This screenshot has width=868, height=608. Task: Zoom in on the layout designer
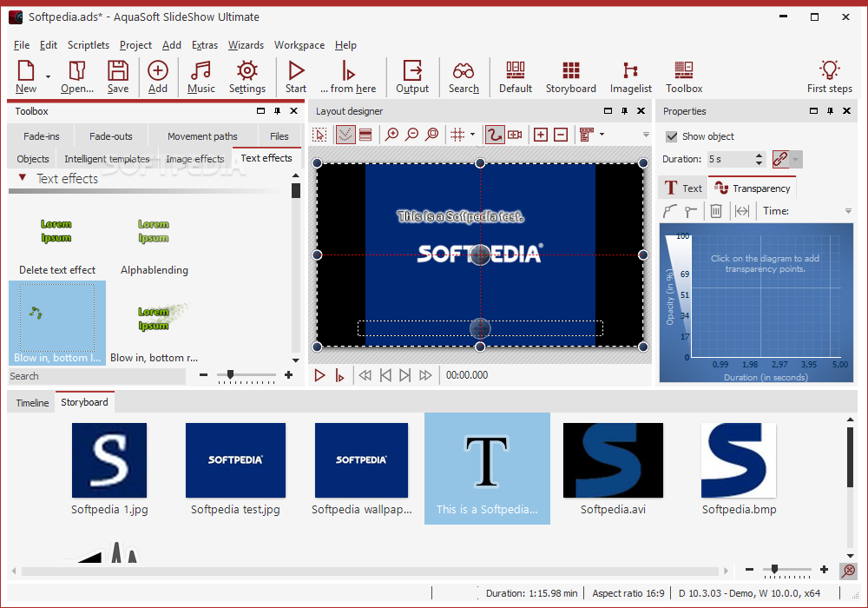pyautogui.click(x=392, y=135)
